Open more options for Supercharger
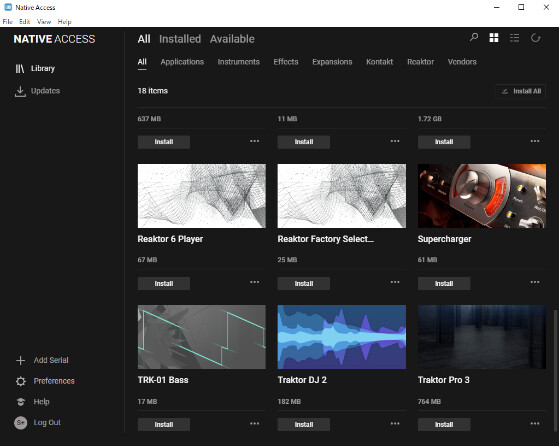 (535, 282)
